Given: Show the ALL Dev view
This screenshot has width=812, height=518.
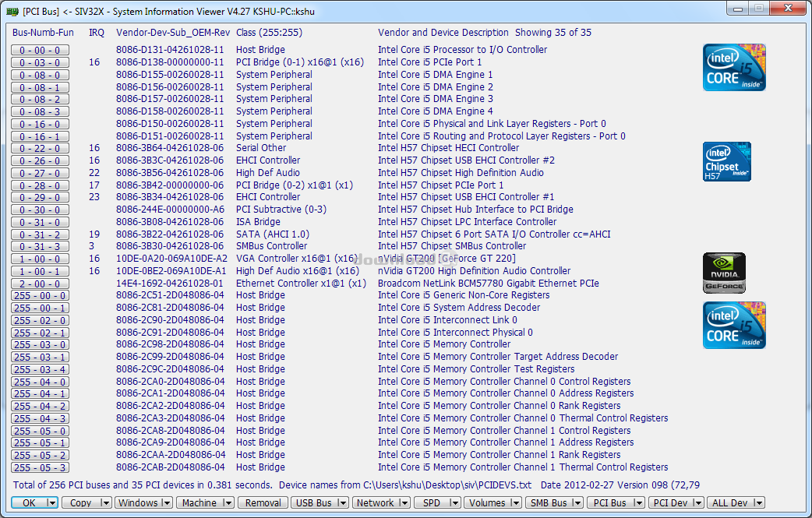Looking at the screenshot, I should (x=730, y=502).
